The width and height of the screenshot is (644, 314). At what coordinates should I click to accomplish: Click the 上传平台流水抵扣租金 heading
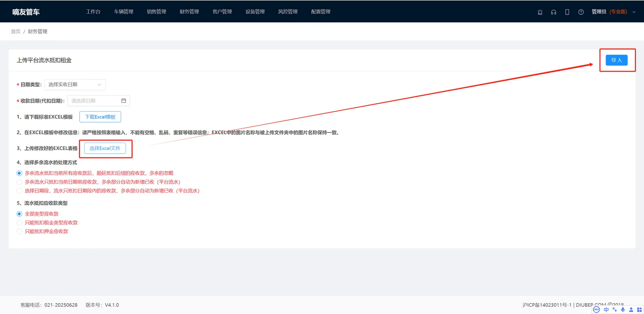[x=44, y=60]
